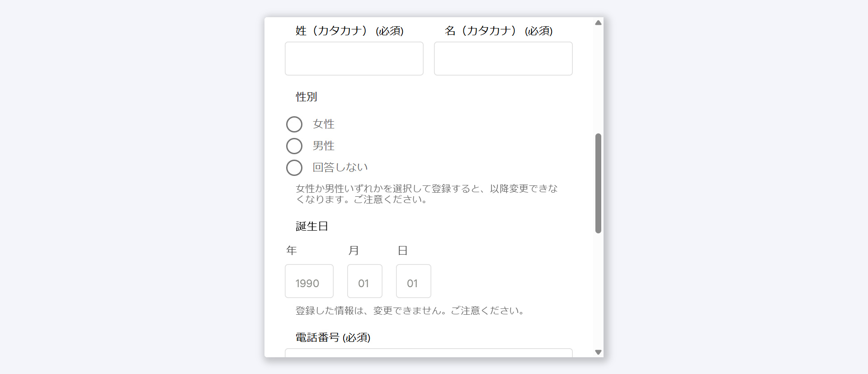Screen dimensions: 868x374
Task: Click the 年 column header above year field
Action: (292, 250)
